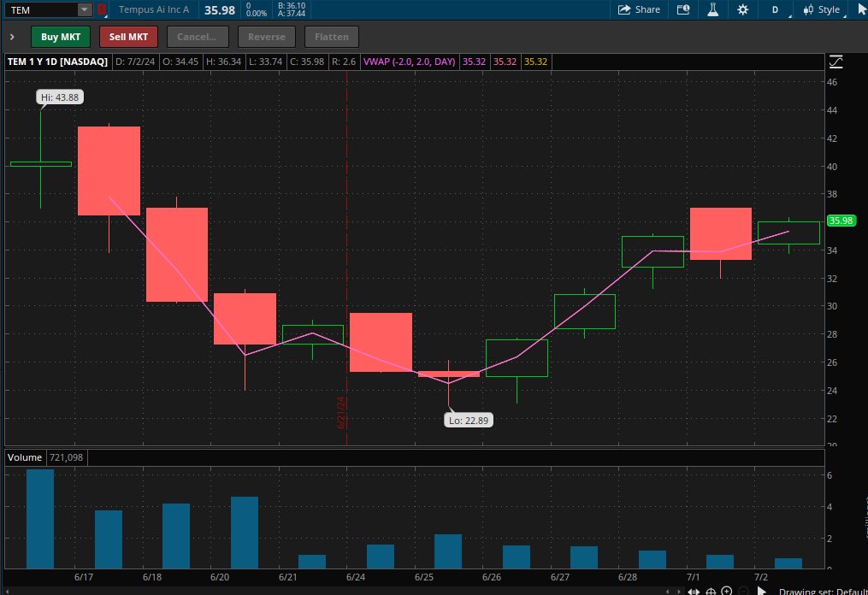Click the O: 34.45 open value

click(x=180, y=62)
